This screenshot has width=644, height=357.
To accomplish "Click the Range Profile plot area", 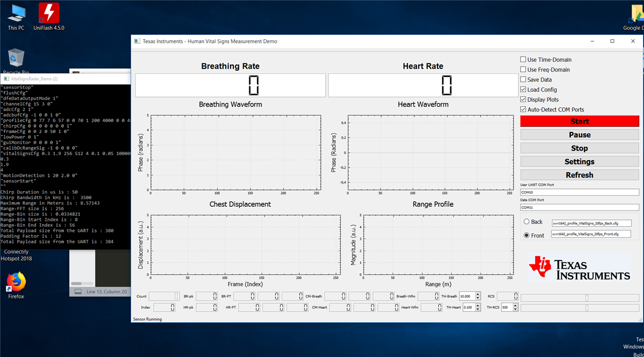I will click(x=438, y=244).
